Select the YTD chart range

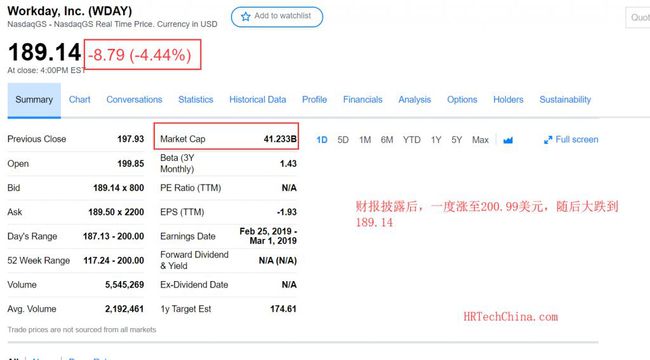(x=412, y=140)
